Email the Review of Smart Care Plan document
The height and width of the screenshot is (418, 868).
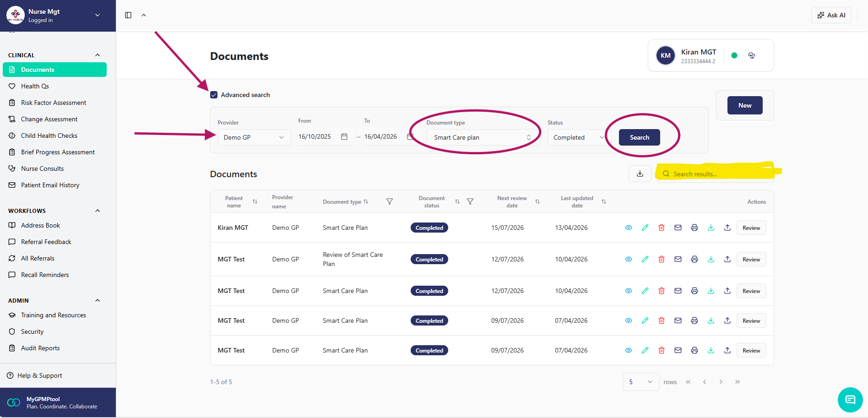(678, 259)
